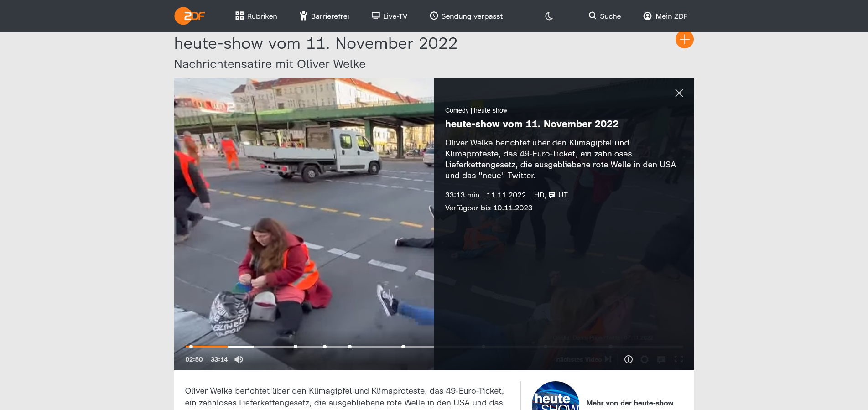The height and width of the screenshot is (410, 868).
Task: Enter fullscreen mode
Action: coord(678,359)
